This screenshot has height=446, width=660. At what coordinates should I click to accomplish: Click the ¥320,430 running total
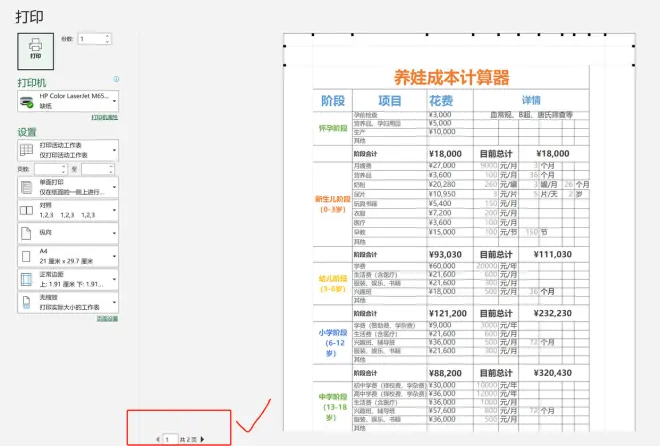[553, 373]
